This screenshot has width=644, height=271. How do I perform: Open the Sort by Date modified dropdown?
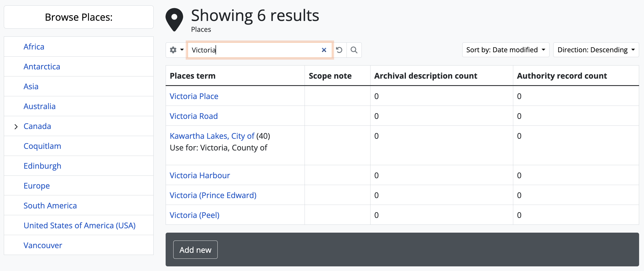point(505,50)
